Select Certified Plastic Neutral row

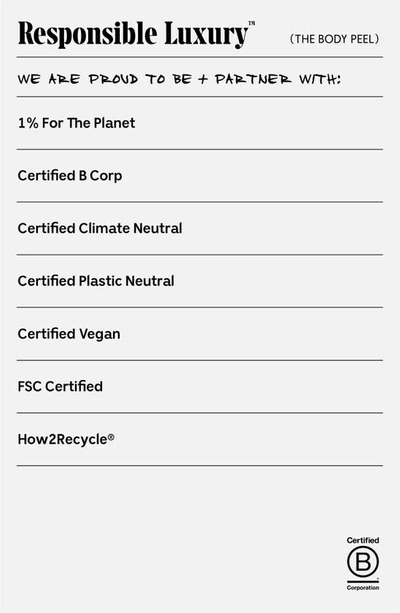[x=199, y=281]
